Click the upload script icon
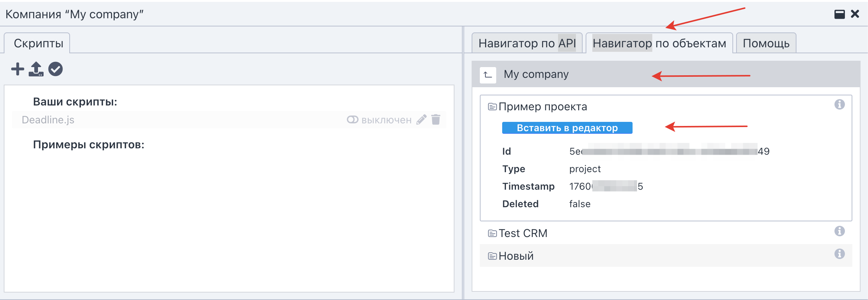Image resolution: width=868 pixels, height=300 pixels. coord(36,69)
